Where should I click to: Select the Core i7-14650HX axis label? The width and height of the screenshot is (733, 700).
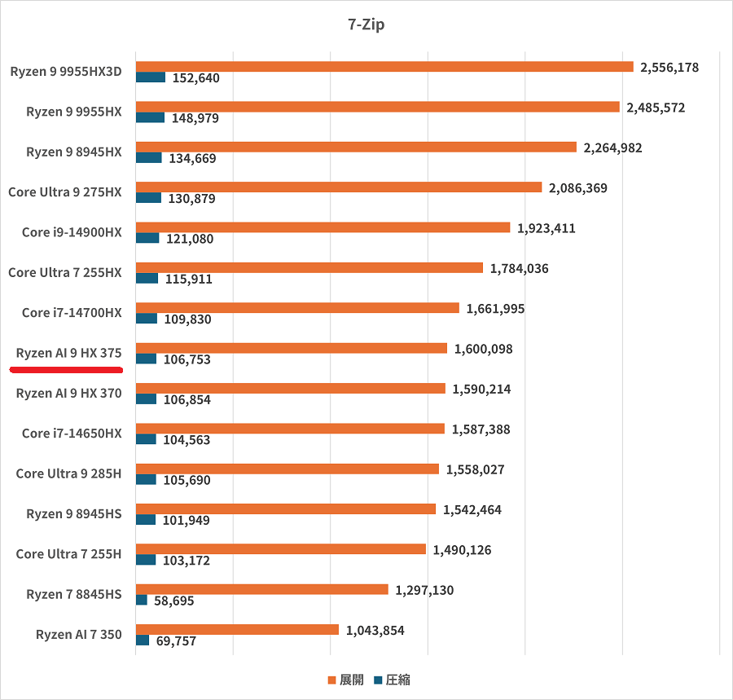tap(72, 434)
